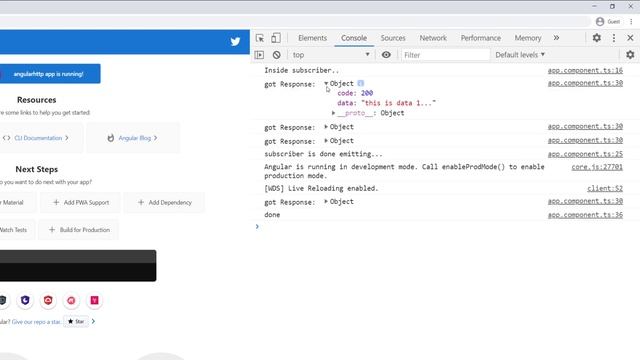
Task: Expand the __proto__ Object entry
Action: pos(333,113)
